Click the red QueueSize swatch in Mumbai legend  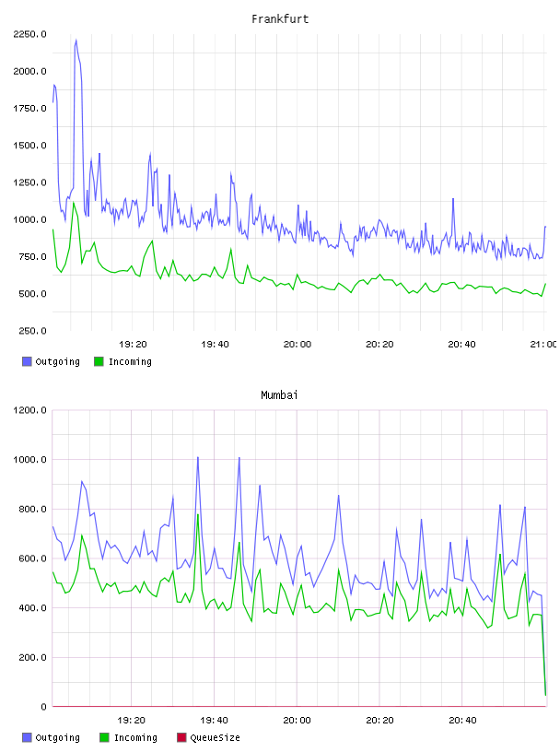click(x=181, y=737)
